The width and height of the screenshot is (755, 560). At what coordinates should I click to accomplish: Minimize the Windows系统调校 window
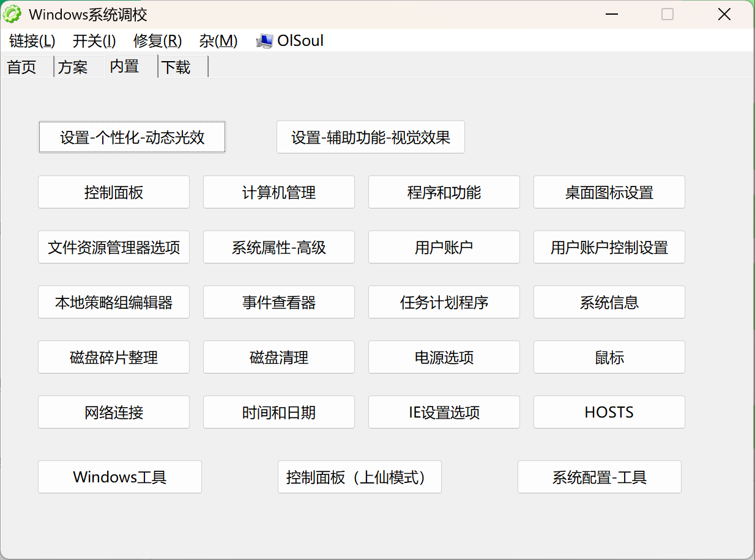click(x=611, y=14)
